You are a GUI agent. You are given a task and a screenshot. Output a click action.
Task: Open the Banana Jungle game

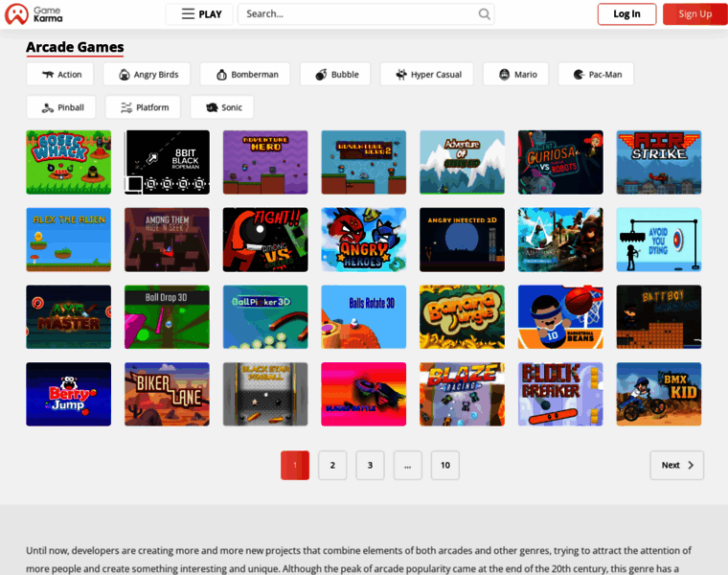[462, 317]
